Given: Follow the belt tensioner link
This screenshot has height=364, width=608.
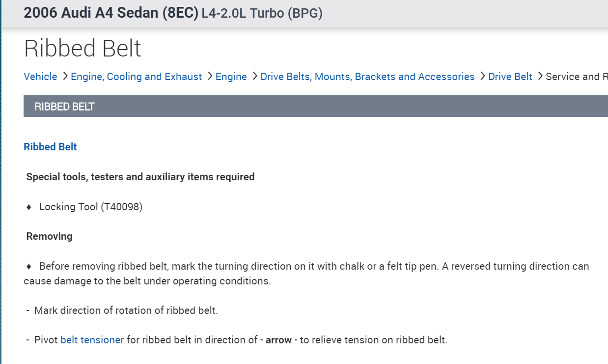Looking at the screenshot, I should 92,340.
